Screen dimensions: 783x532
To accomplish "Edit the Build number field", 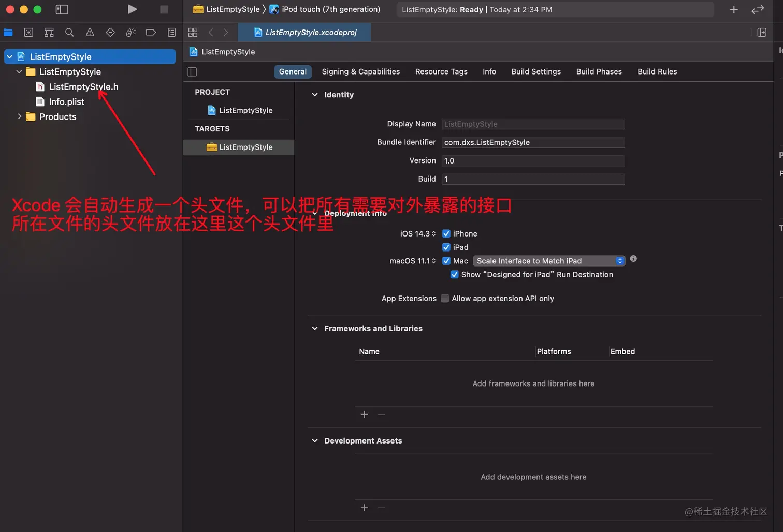I will pyautogui.click(x=533, y=179).
